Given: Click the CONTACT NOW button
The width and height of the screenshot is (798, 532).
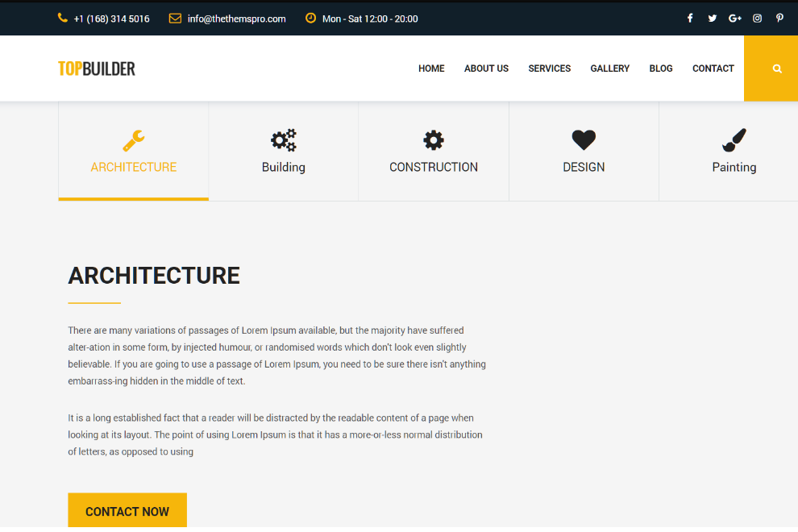Looking at the screenshot, I should point(127,510).
